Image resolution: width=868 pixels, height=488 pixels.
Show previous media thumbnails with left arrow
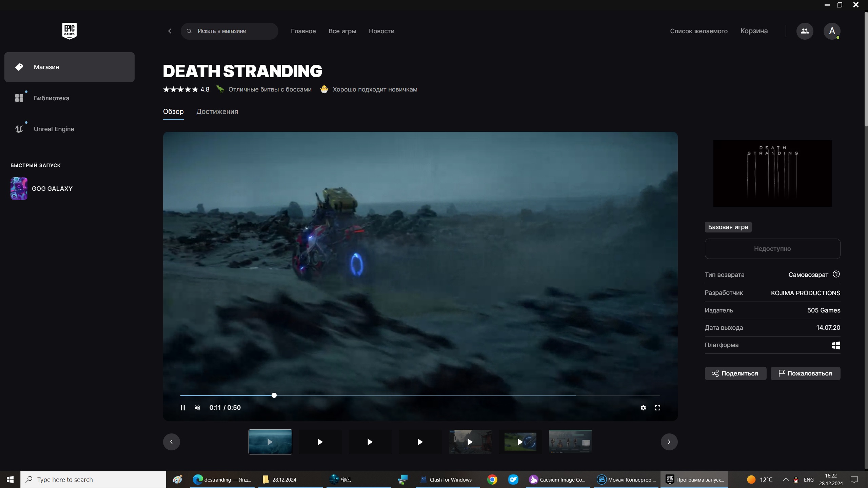(x=171, y=442)
